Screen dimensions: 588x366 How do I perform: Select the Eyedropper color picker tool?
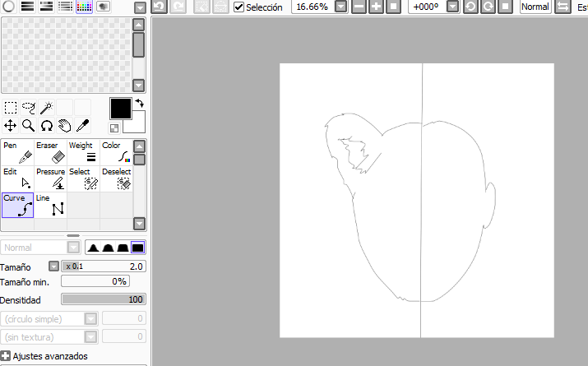coord(82,125)
